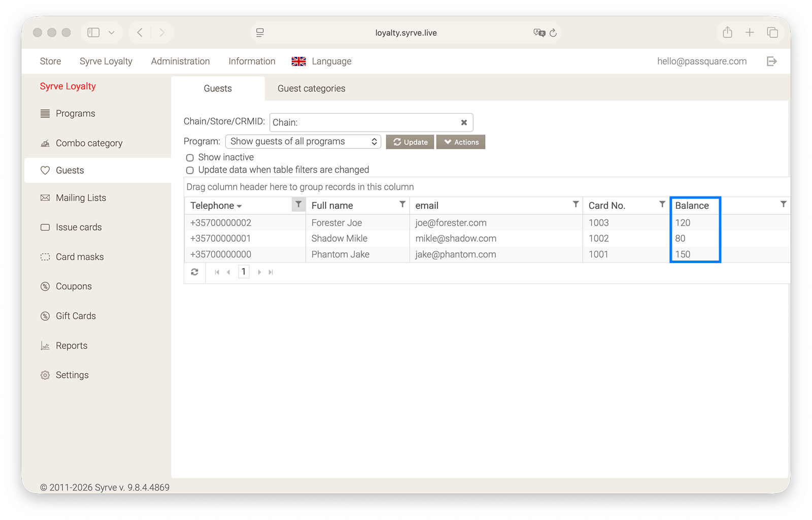Click the logout icon next to email
The image size is (812, 520).
click(x=772, y=61)
